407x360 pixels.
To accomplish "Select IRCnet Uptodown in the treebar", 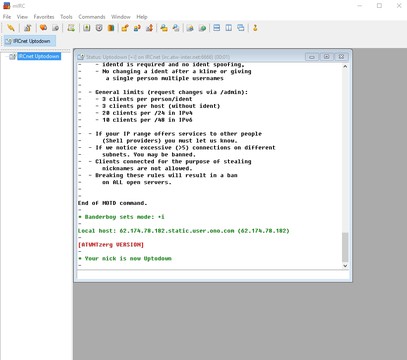I will 39,56.
